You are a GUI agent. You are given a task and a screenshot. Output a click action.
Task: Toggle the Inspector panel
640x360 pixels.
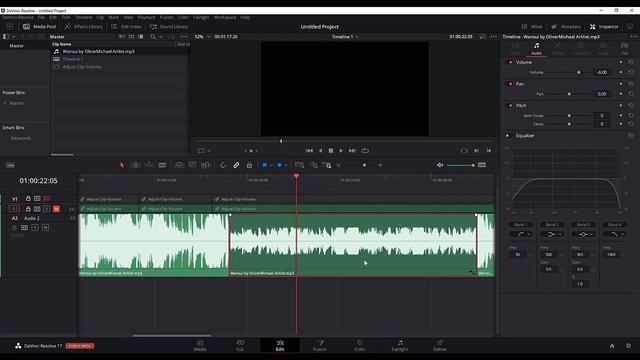point(604,27)
